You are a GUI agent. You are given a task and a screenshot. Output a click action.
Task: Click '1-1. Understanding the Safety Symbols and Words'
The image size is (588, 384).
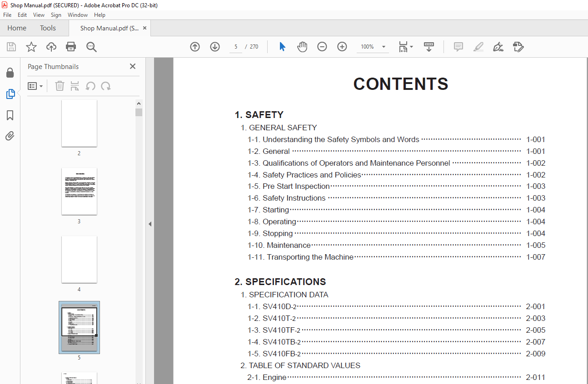tap(334, 139)
